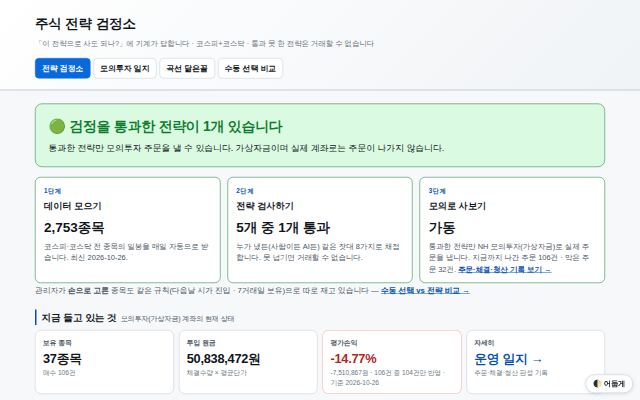Select the 전략 검정소 tab
Screen dimensions: 640x400
coord(62,68)
